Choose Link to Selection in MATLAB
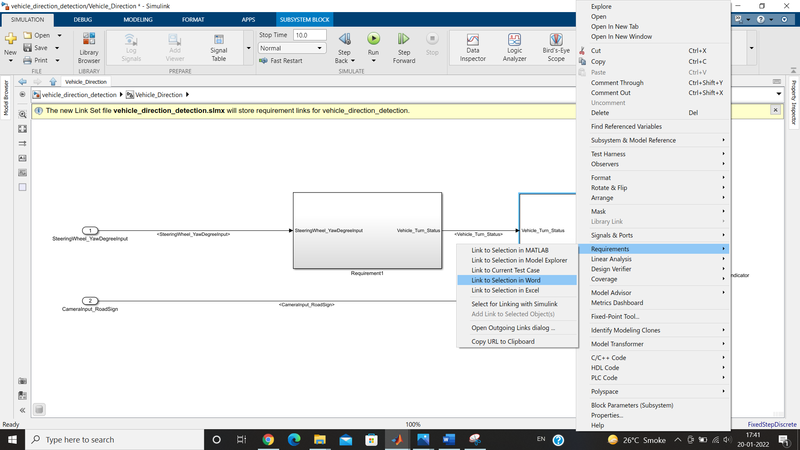Viewport: 800px width, 450px height. (517, 250)
